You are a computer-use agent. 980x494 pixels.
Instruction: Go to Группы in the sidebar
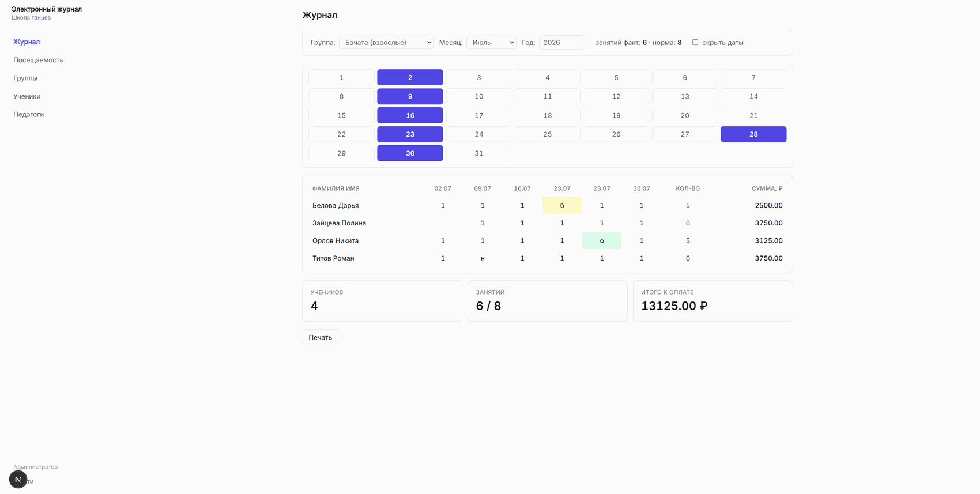pos(25,78)
